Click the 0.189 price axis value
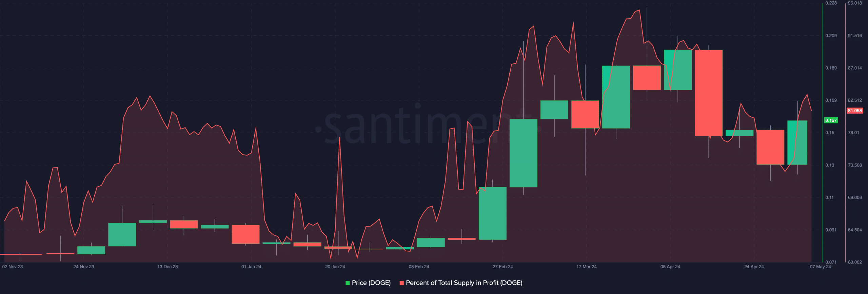 831,68
